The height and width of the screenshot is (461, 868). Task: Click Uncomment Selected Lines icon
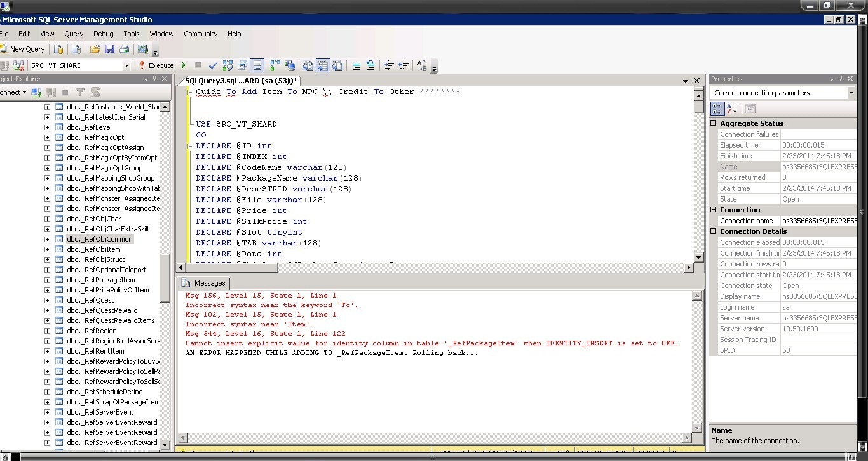click(370, 65)
